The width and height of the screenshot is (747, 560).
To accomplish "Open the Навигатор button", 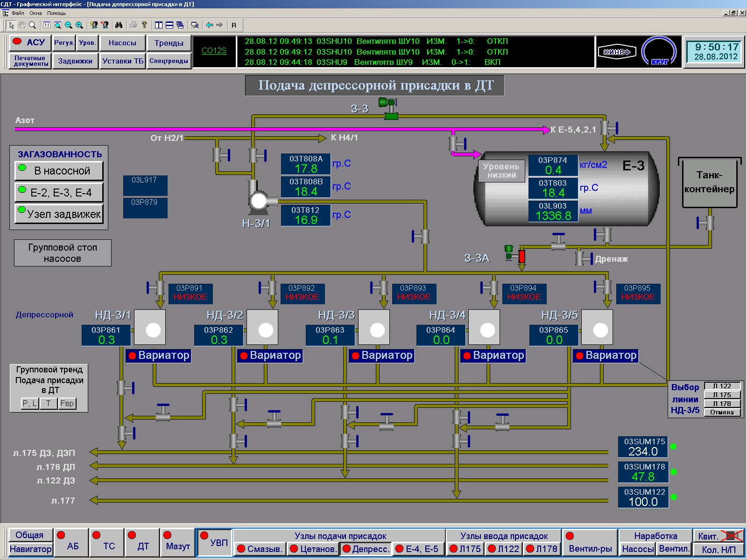I will [30, 549].
